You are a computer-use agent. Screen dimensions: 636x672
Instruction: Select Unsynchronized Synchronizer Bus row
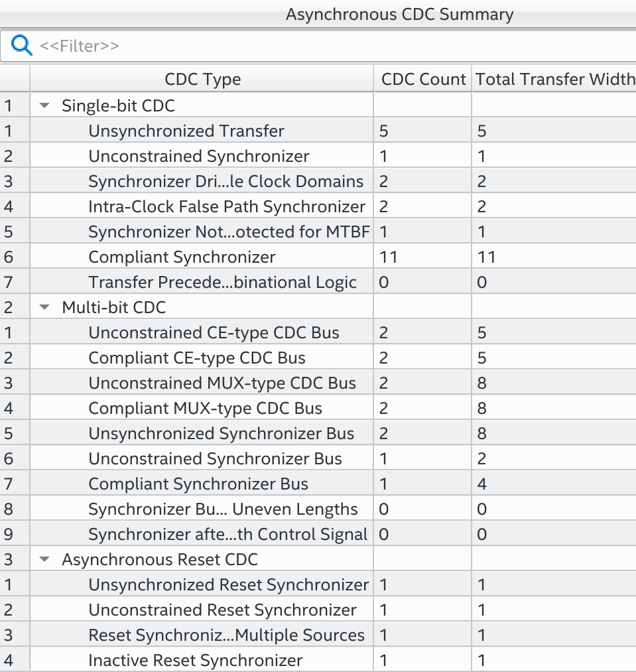click(x=221, y=433)
